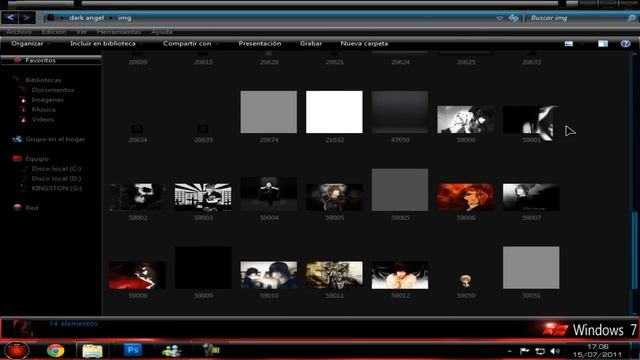Select orange image thumbnail 59006
Screen dimensions: 640x360
[x=466, y=197]
